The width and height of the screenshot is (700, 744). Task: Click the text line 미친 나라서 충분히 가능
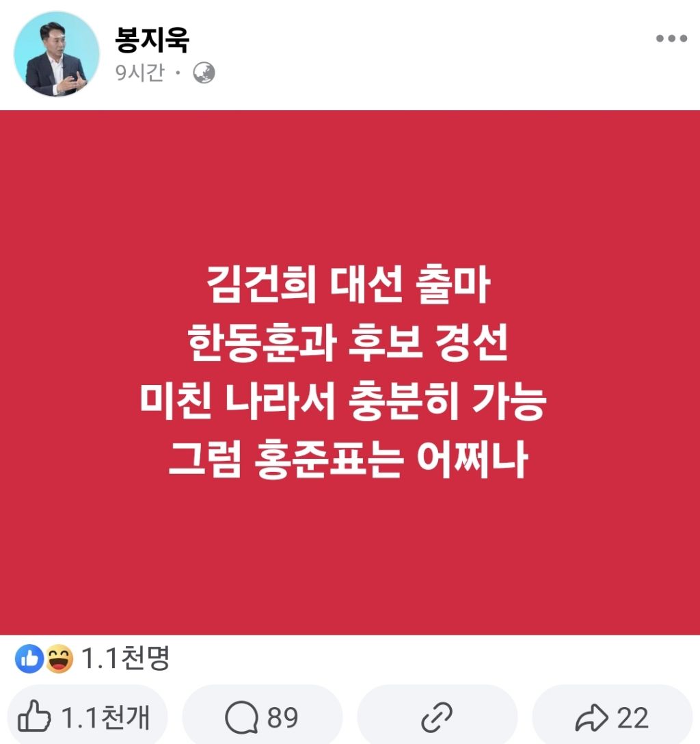click(343, 401)
